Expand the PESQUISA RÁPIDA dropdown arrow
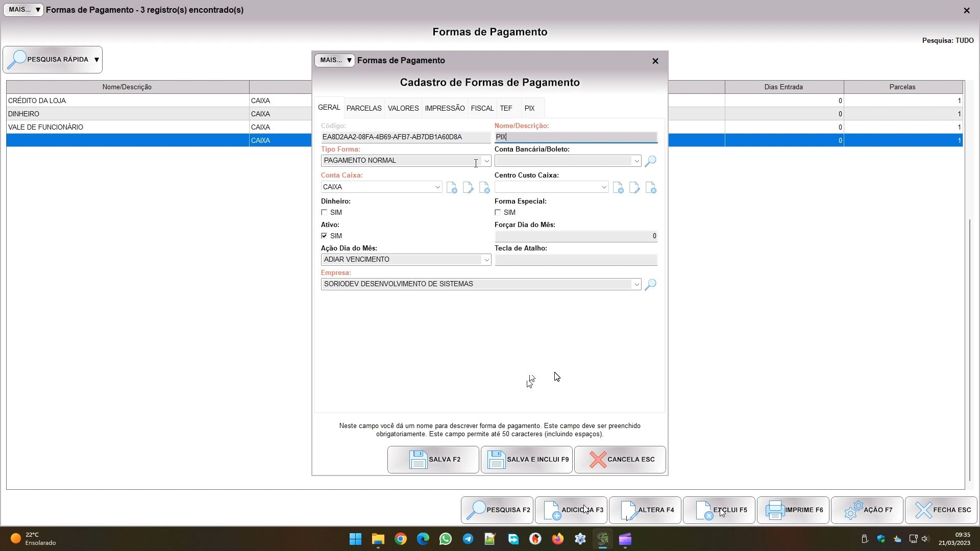This screenshot has height=551, width=980. pos(96,60)
